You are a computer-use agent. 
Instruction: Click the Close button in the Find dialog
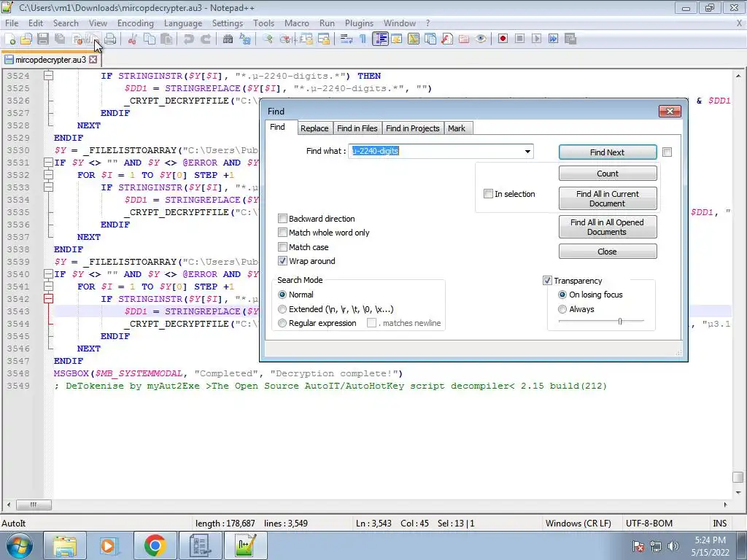[608, 252]
